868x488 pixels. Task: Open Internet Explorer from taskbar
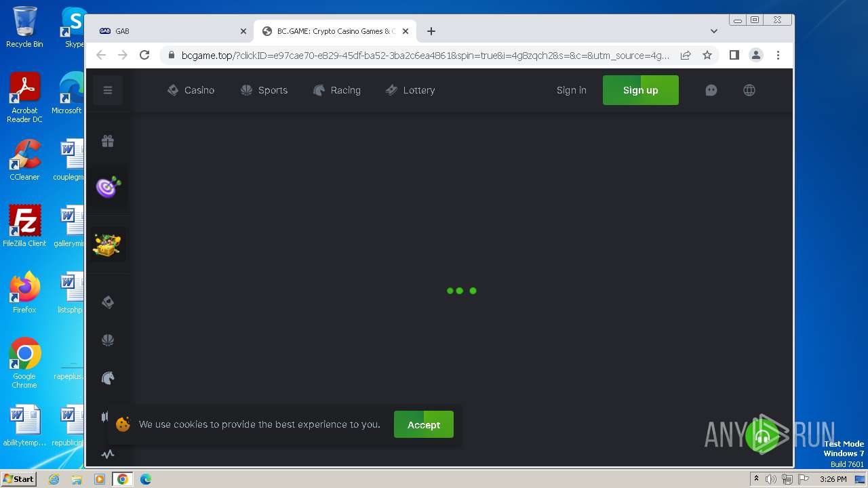tap(54, 479)
